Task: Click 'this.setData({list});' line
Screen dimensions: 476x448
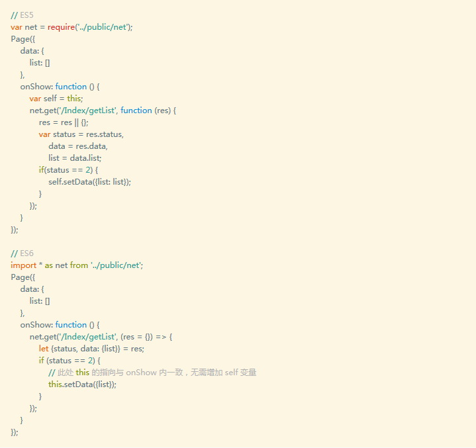Action: [x=82, y=384]
